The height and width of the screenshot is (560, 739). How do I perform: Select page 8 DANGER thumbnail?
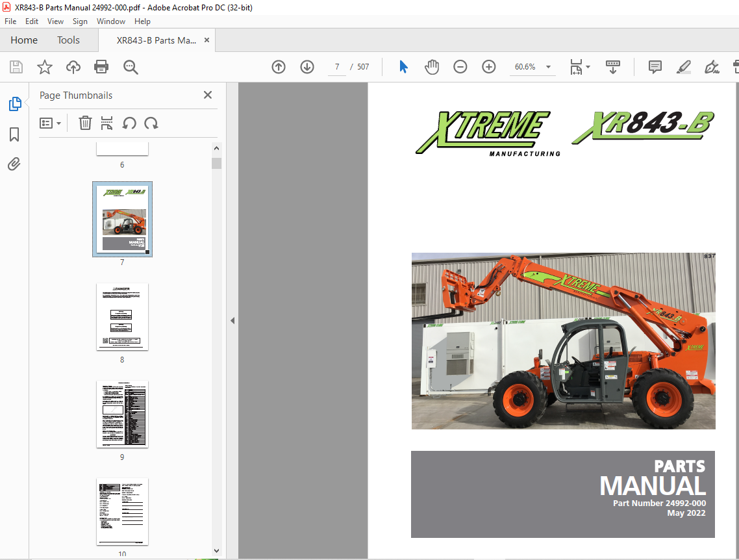tap(122, 317)
